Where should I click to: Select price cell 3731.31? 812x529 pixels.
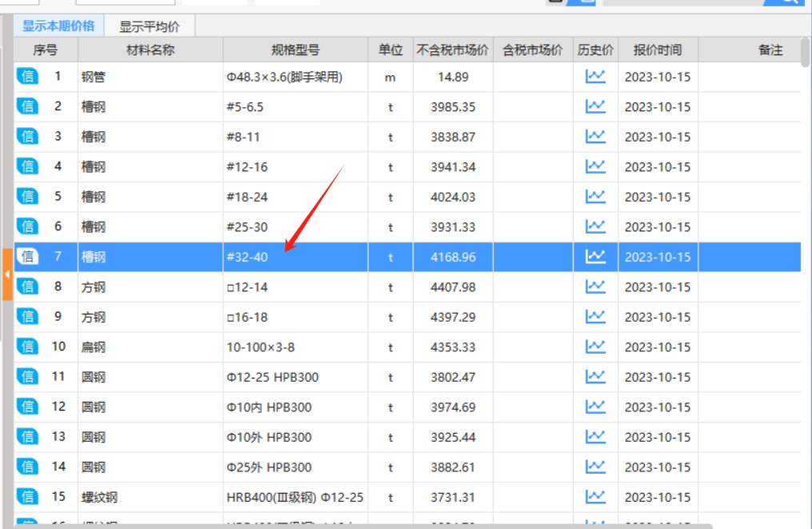click(x=453, y=498)
